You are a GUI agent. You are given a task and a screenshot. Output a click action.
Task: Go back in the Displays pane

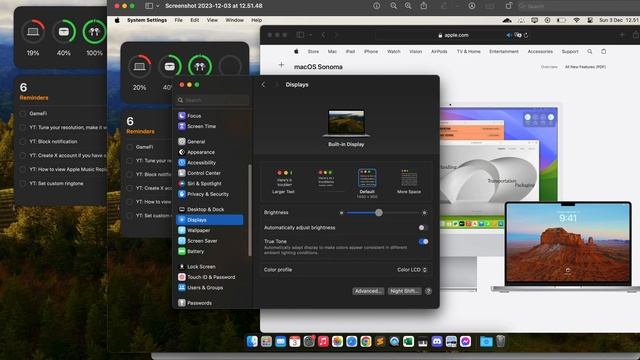tap(263, 84)
